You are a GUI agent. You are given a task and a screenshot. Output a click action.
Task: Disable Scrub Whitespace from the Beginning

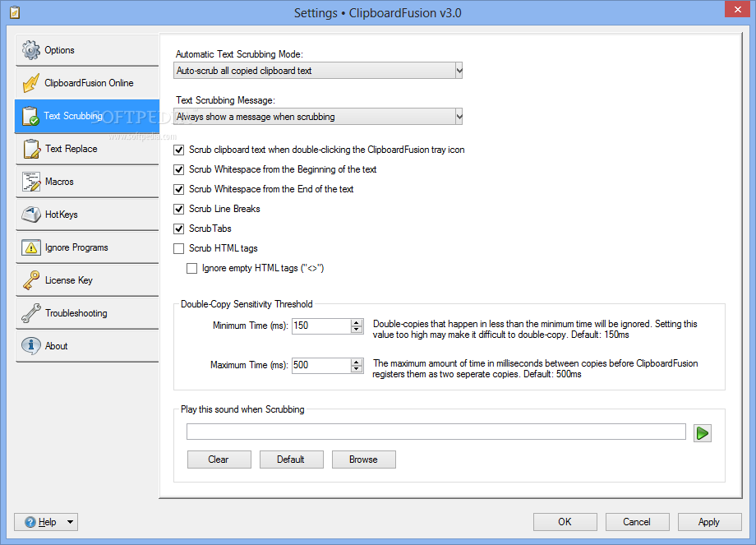pos(179,170)
